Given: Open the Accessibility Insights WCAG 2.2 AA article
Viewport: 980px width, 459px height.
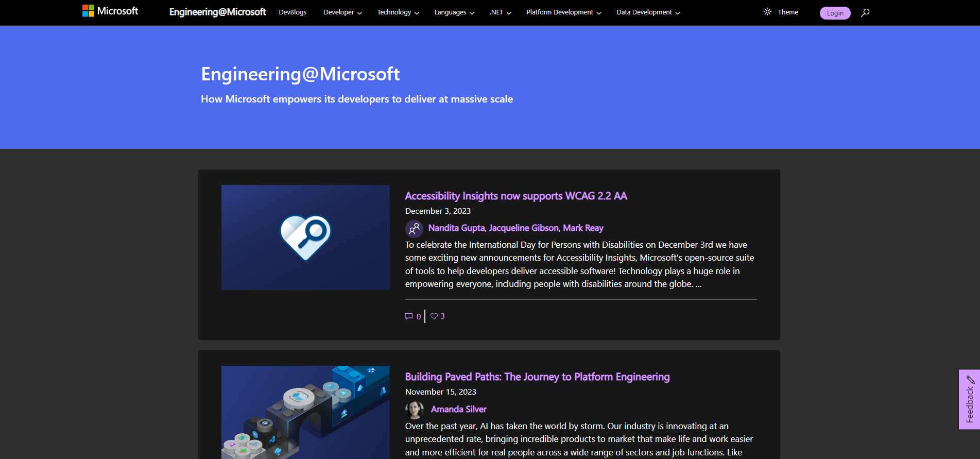Looking at the screenshot, I should tap(516, 196).
